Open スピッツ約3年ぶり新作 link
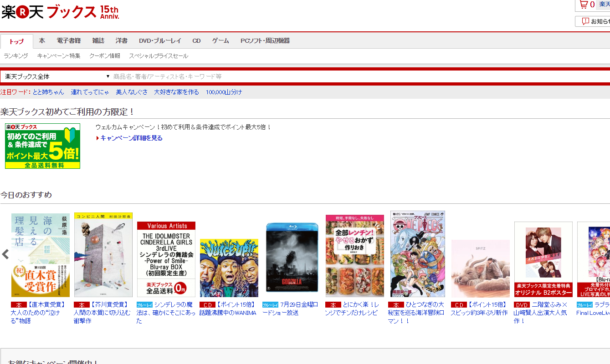Image resolution: width=610 pixels, height=364 pixels. [x=480, y=308]
